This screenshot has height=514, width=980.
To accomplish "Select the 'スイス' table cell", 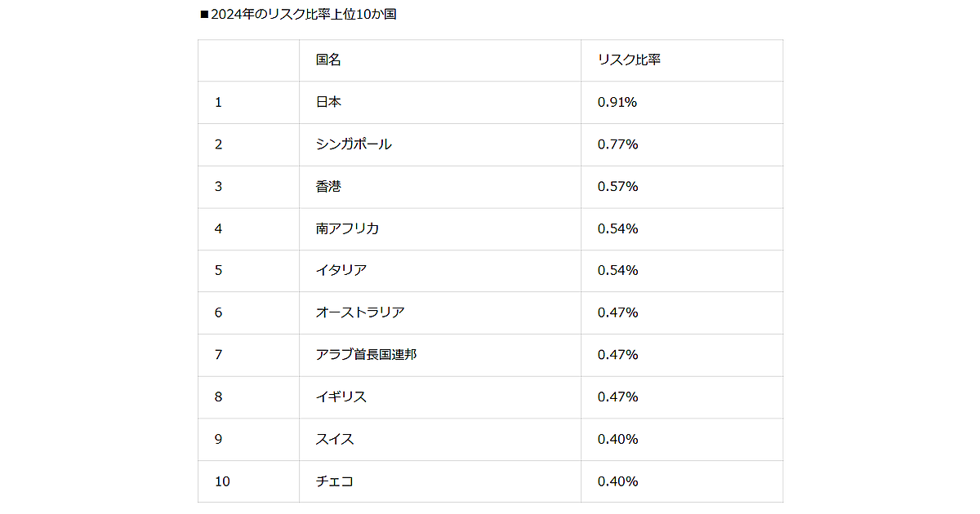I will pos(335,440).
